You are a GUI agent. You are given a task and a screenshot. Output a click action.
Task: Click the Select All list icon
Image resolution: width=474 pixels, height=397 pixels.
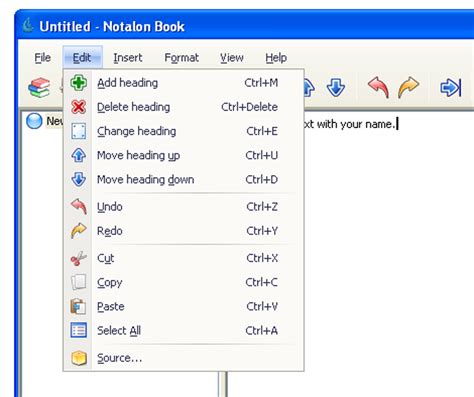coord(79,330)
